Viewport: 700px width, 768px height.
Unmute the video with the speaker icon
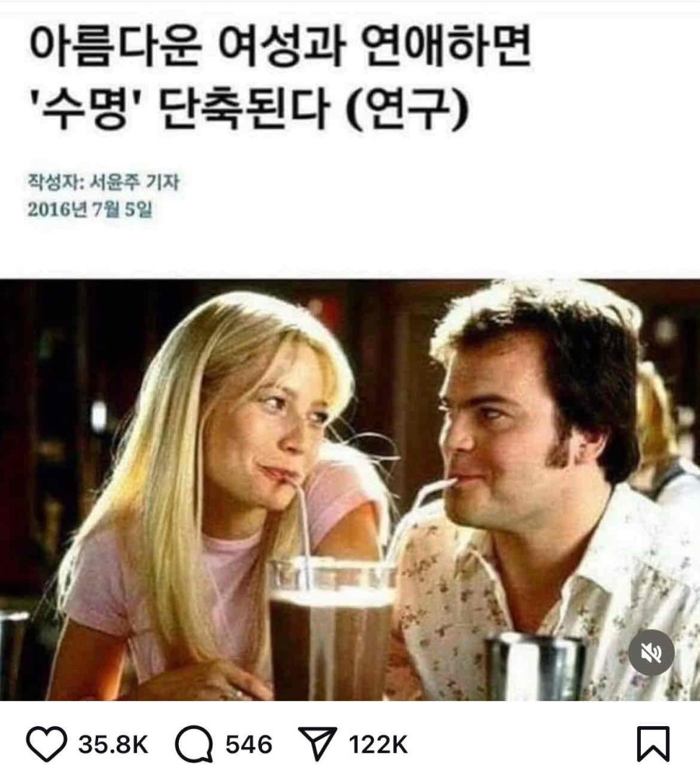pos(652,653)
